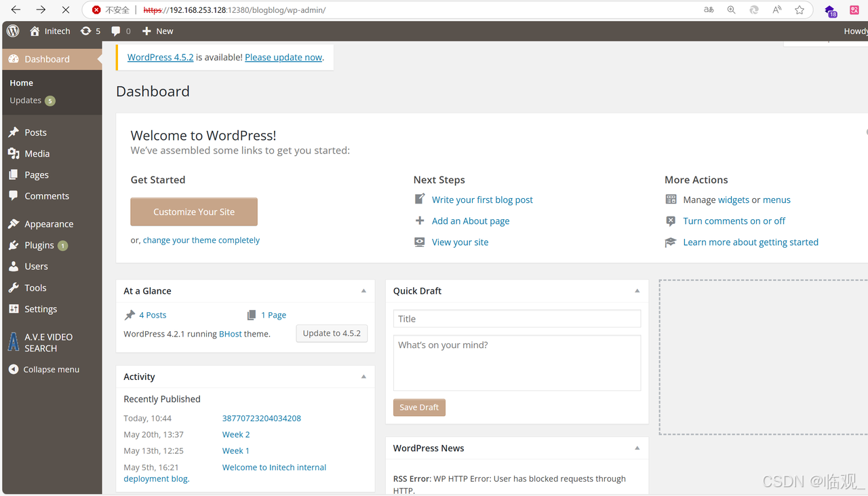Click the browser address bar URL
The height and width of the screenshot is (496, 868).
coord(234,10)
